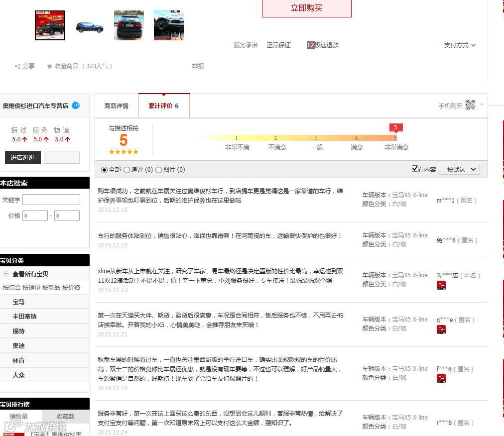Switch to the 收藏数 ranking tab
Viewport: 504px width, 436px height.
click(x=66, y=417)
